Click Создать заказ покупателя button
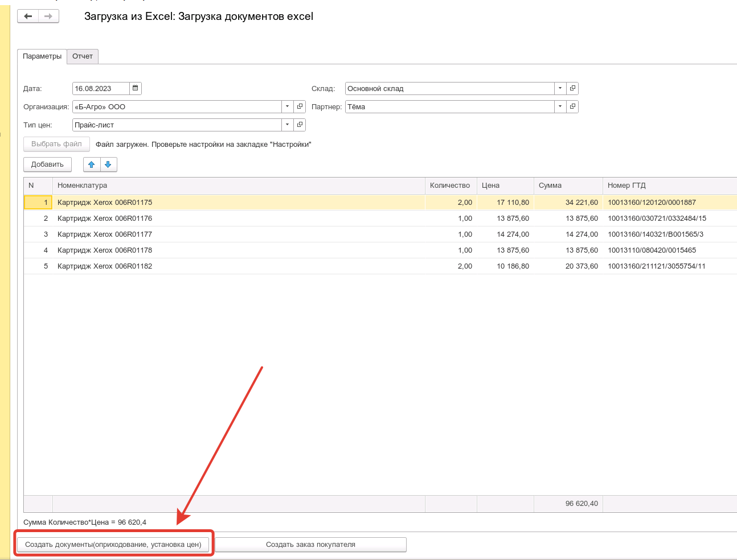 [310, 545]
